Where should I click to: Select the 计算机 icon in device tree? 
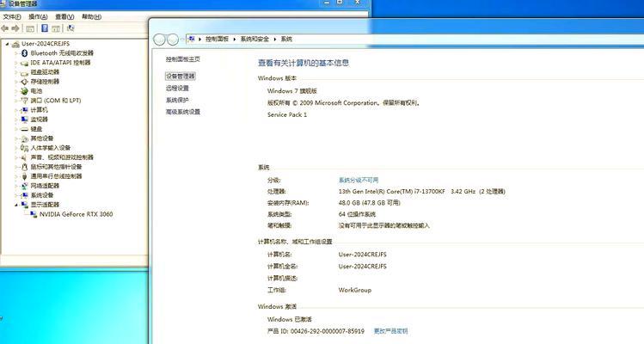click(x=24, y=110)
